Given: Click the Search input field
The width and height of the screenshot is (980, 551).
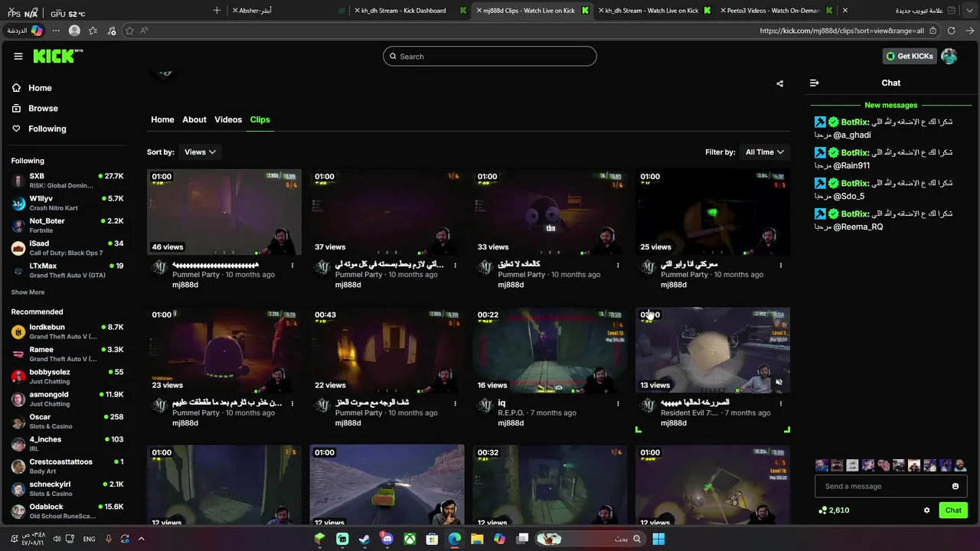Looking at the screenshot, I should [x=490, y=56].
